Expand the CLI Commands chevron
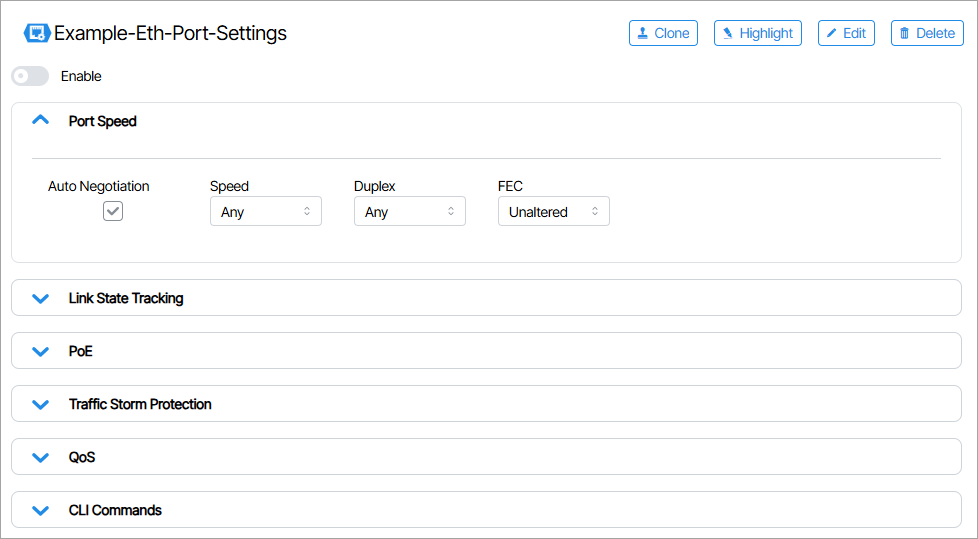The image size is (978, 539). tap(40, 510)
